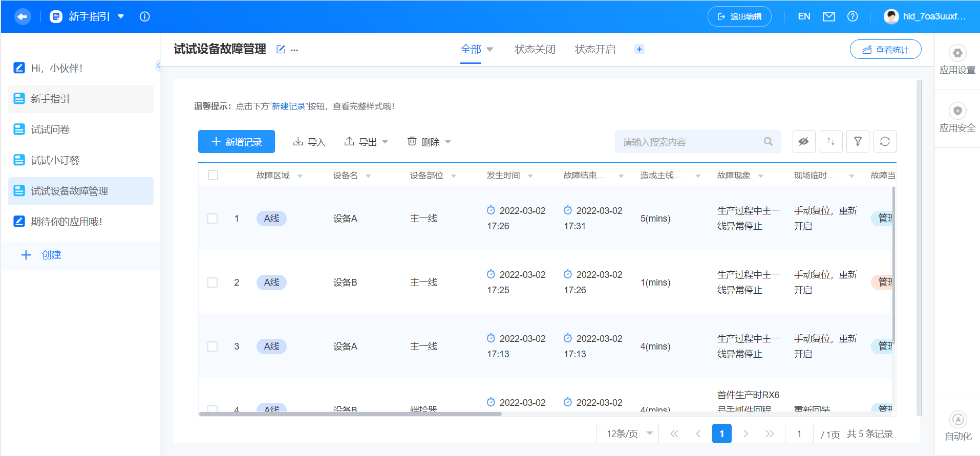
Task: Click the 查看统计 button
Action: [886, 50]
